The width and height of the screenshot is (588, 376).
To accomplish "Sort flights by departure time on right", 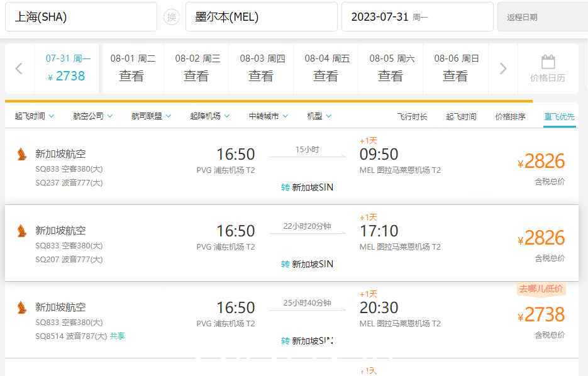I will coord(461,116).
